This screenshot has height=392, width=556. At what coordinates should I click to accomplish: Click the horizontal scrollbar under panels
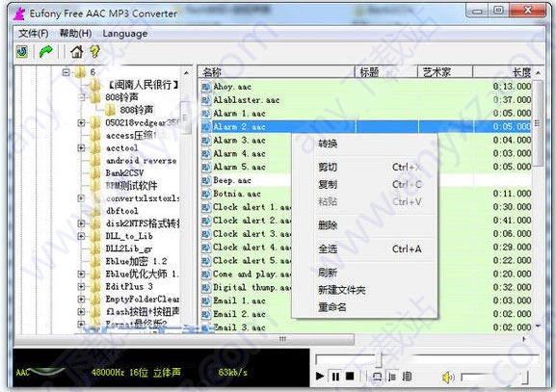(x=184, y=339)
